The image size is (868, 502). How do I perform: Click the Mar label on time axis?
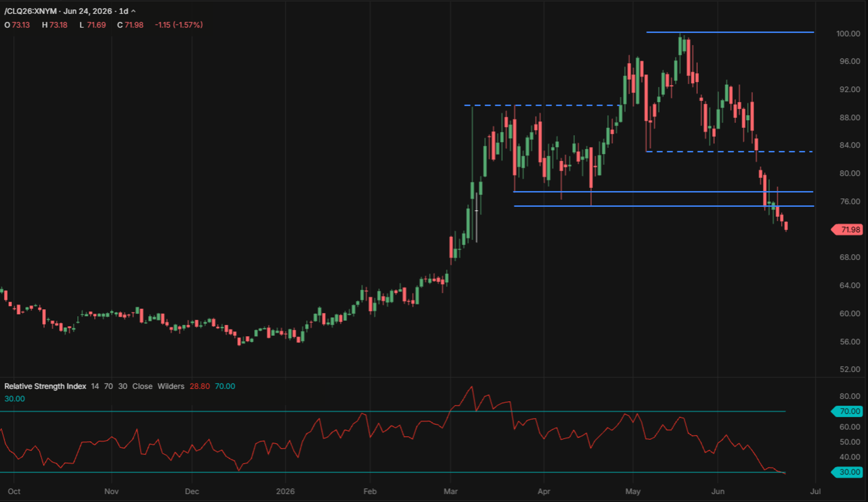coord(450,491)
